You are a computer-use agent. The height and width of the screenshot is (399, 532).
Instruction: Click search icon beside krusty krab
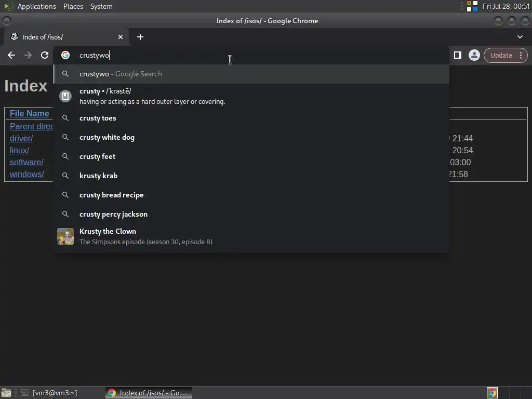click(x=65, y=176)
